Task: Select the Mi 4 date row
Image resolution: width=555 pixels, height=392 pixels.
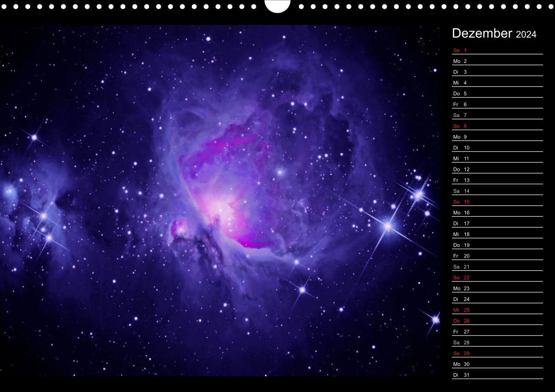Action: 497,82
